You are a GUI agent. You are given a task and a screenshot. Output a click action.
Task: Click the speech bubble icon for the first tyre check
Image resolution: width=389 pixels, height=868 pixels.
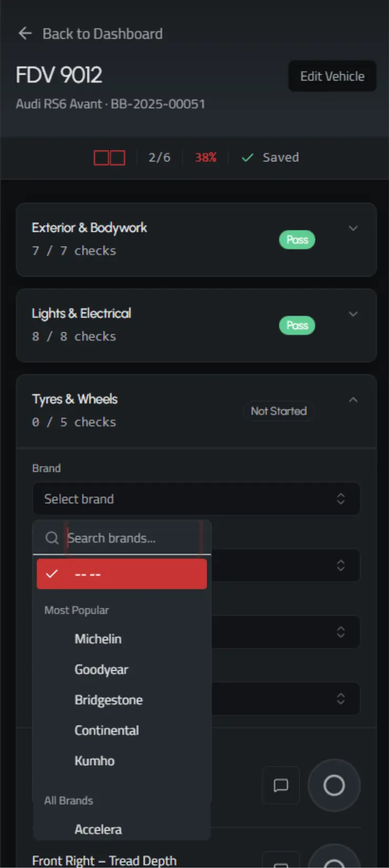tap(281, 785)
